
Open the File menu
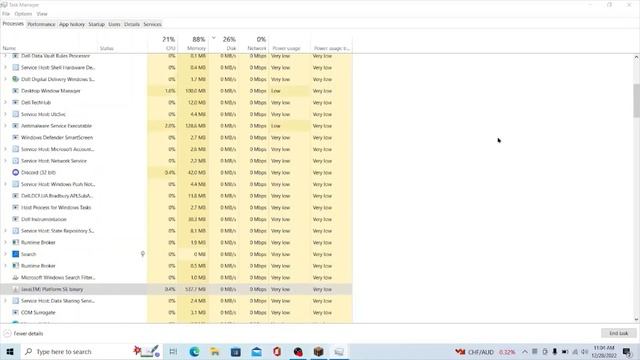6,14
